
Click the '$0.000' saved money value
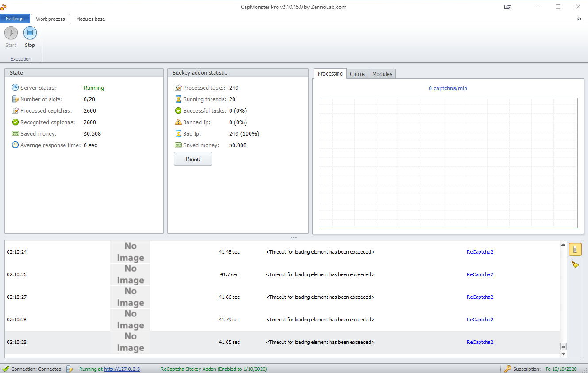tap(238, 145)
